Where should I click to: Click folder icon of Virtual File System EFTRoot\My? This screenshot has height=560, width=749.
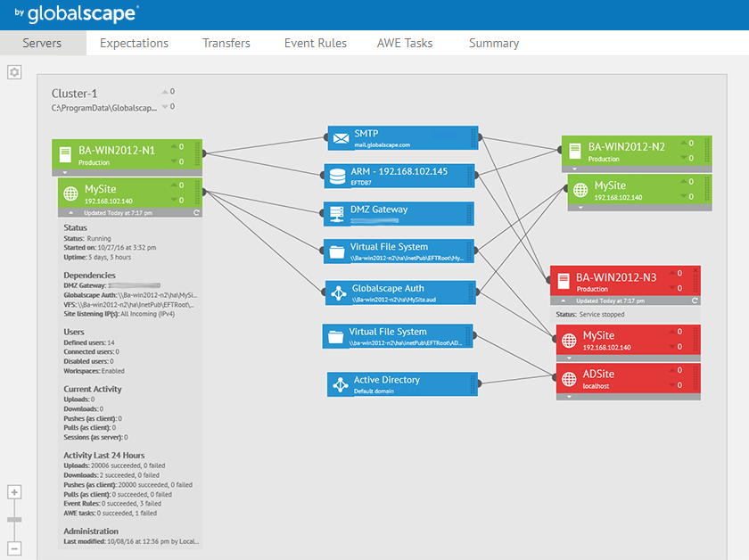coord(337,251)
